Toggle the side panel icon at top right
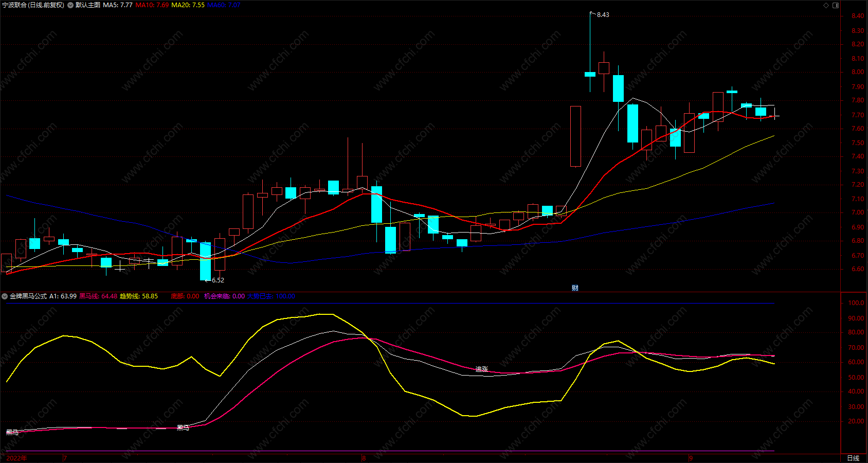This screenshot has height=463, width=868. [x=836, y=5]
